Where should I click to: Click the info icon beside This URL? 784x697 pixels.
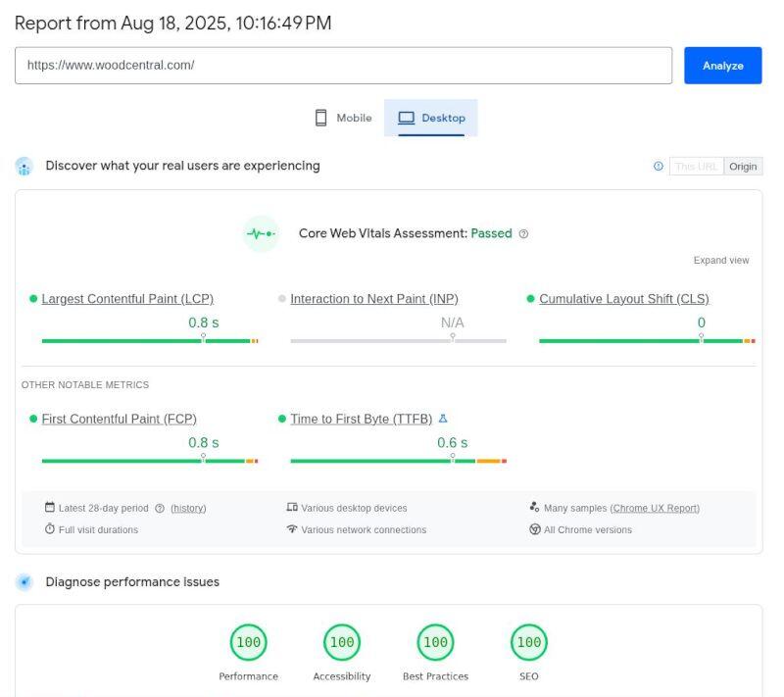point(658,166)
